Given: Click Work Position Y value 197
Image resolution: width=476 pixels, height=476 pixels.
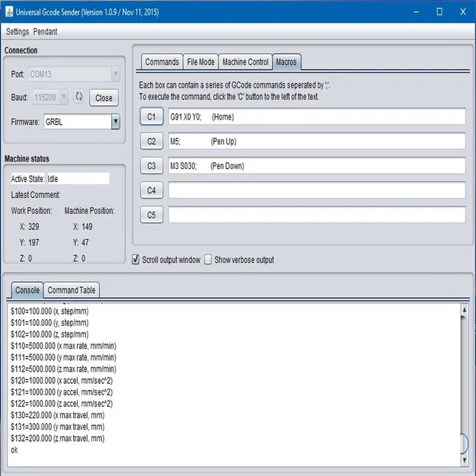Looking at the screenshot, I should [34, 242].
